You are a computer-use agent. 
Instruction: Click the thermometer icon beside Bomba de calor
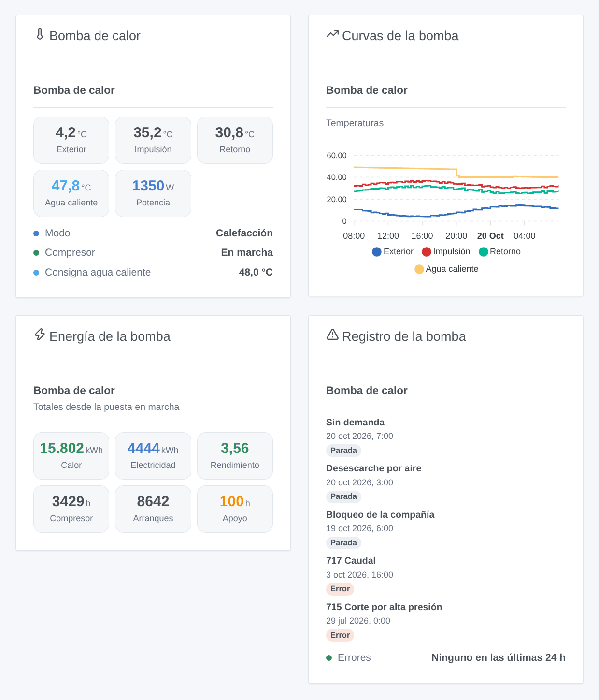coord(40,34)
